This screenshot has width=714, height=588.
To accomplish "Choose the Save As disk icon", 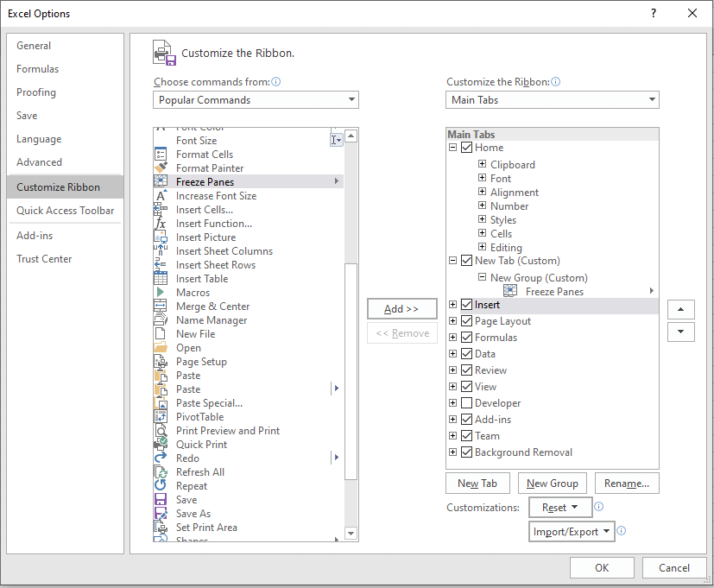I will [x=161, y=514].
